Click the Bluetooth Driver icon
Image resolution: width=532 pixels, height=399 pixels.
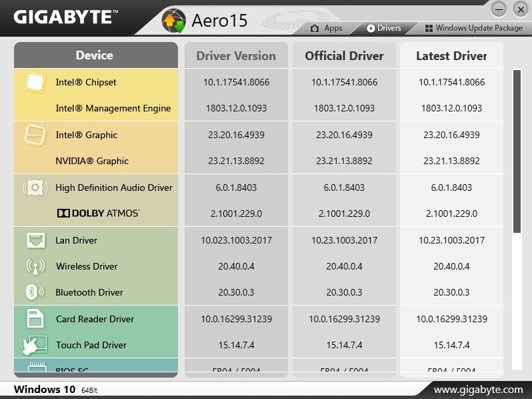pos(34,292)
